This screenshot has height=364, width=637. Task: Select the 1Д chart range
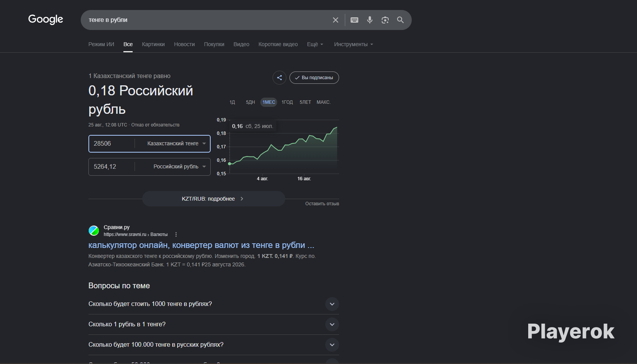point(232,102)
